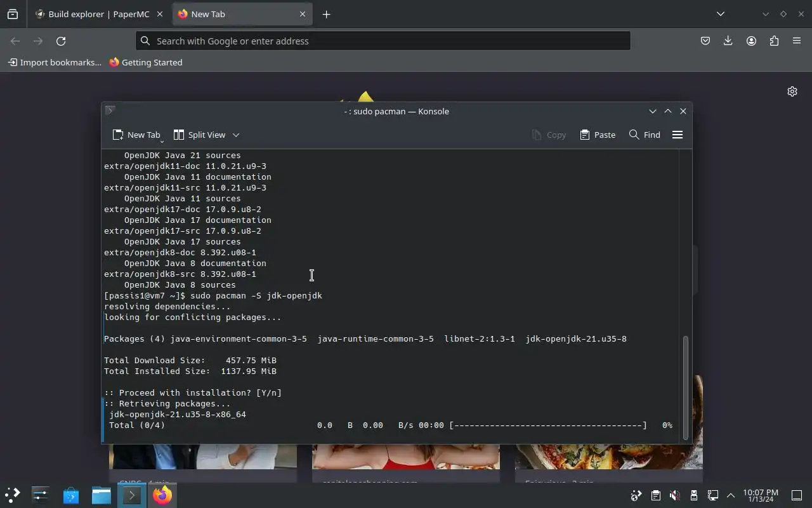Click Split View in Konsole toolbar

[x=199, y=135]
